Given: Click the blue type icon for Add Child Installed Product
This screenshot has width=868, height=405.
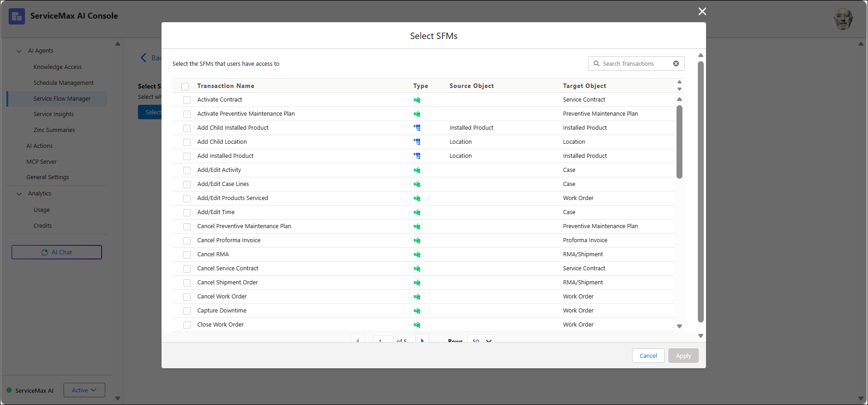Looking at the screenshot, I should point(417,128).
